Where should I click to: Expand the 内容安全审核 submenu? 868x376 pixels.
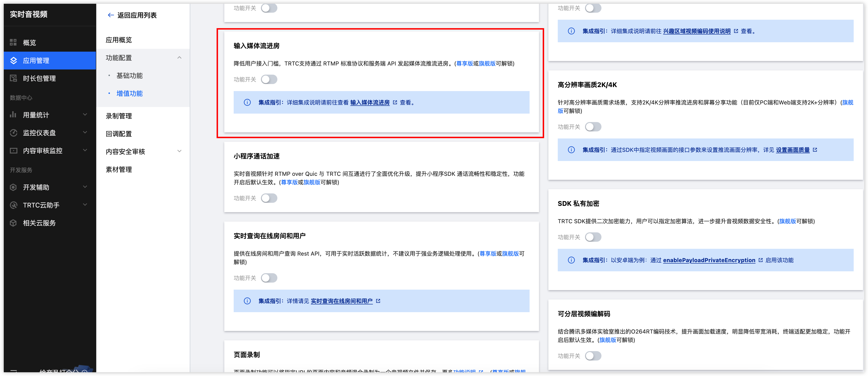[179, 151]
